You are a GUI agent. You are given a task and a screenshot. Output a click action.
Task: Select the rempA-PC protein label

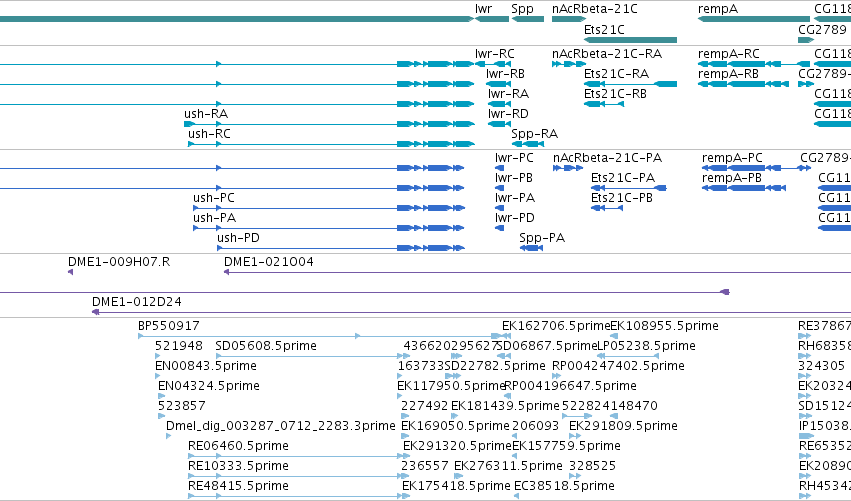point(732,158)
